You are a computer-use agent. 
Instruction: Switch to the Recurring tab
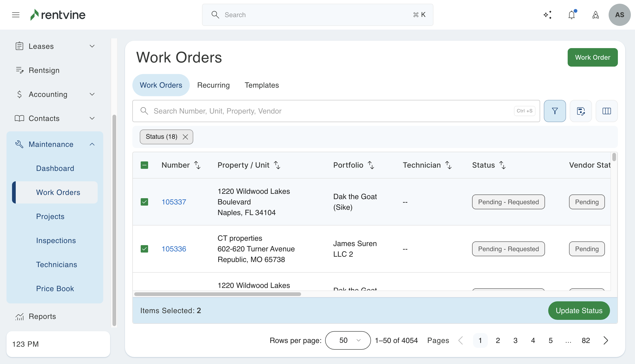pos(213,85)
